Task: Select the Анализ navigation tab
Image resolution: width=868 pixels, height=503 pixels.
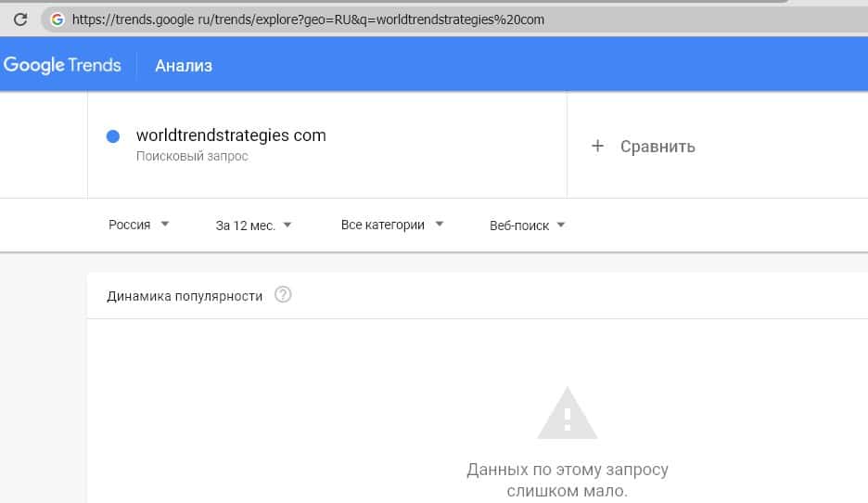Action: tap(184, 65)
